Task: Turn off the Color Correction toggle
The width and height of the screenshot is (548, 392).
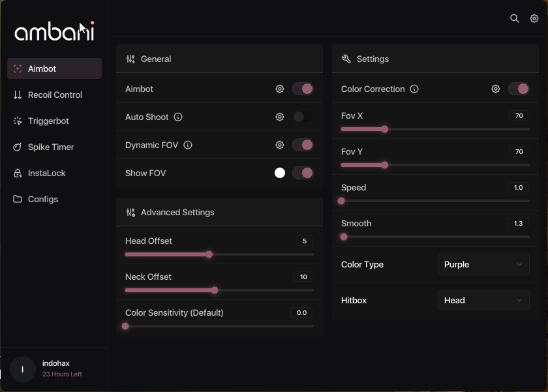Action: point(519,89)
